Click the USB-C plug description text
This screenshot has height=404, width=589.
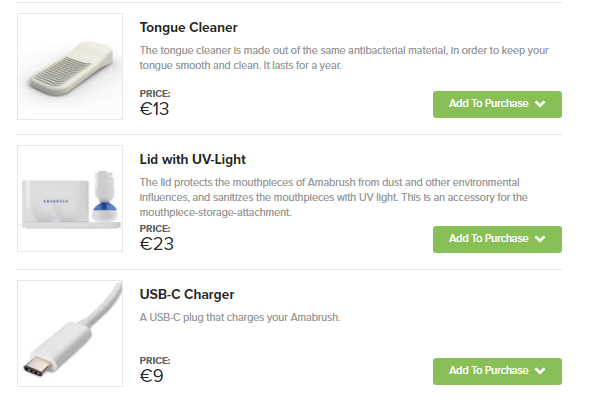pos(240,318)
